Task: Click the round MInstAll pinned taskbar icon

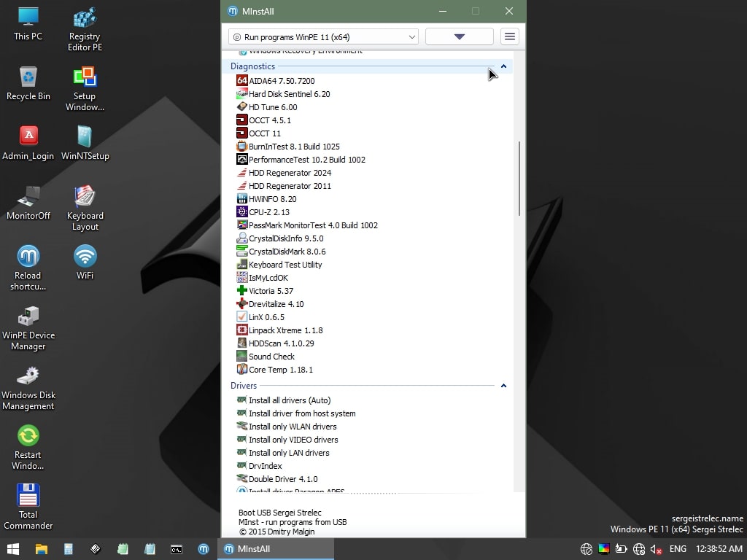Action: (204, 549)
